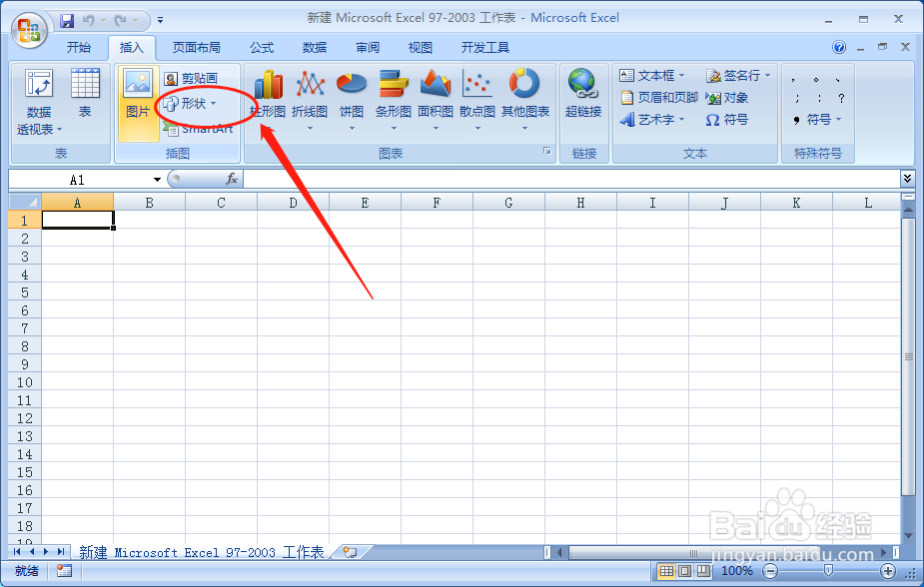924x587 pixels.
Task: Open the Charts group dialog launcher
Action: click(x=546, y=152)
